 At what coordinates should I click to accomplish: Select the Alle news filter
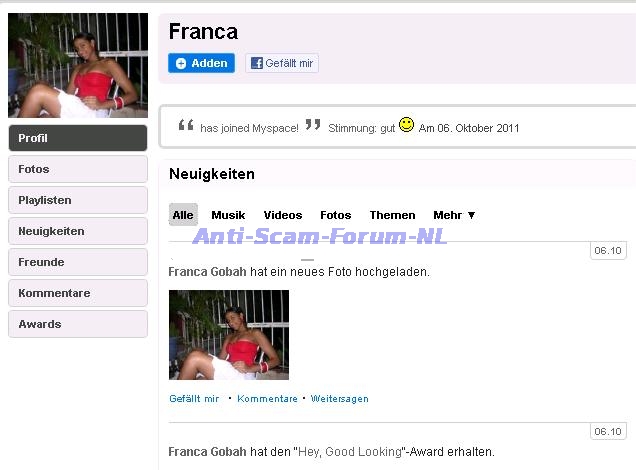point(183,215)
